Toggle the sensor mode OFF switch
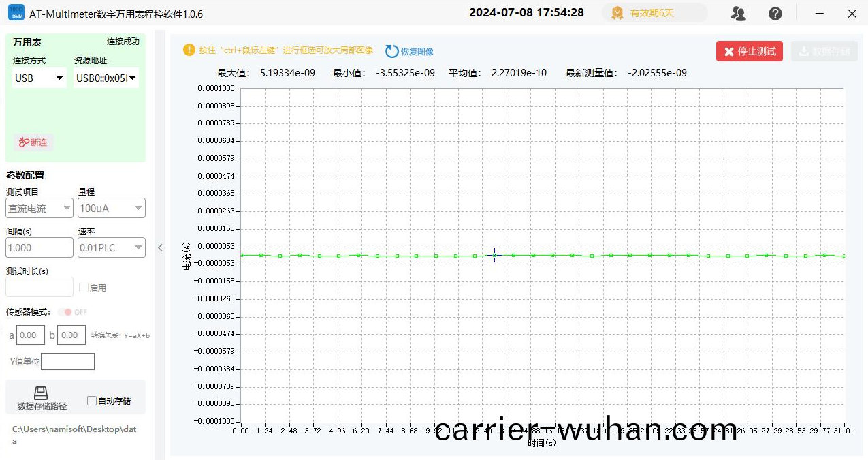868x460 pixels. 66,312
